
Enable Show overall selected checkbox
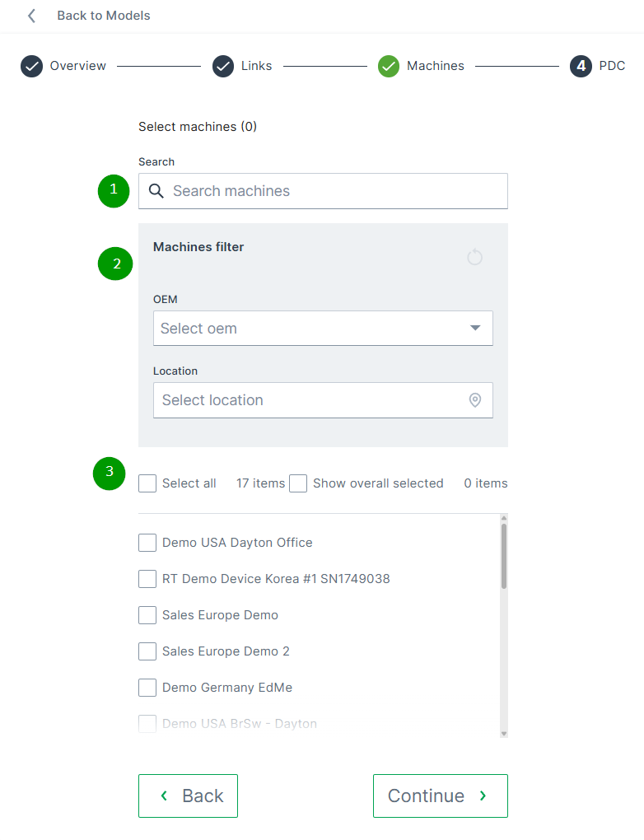298,483
